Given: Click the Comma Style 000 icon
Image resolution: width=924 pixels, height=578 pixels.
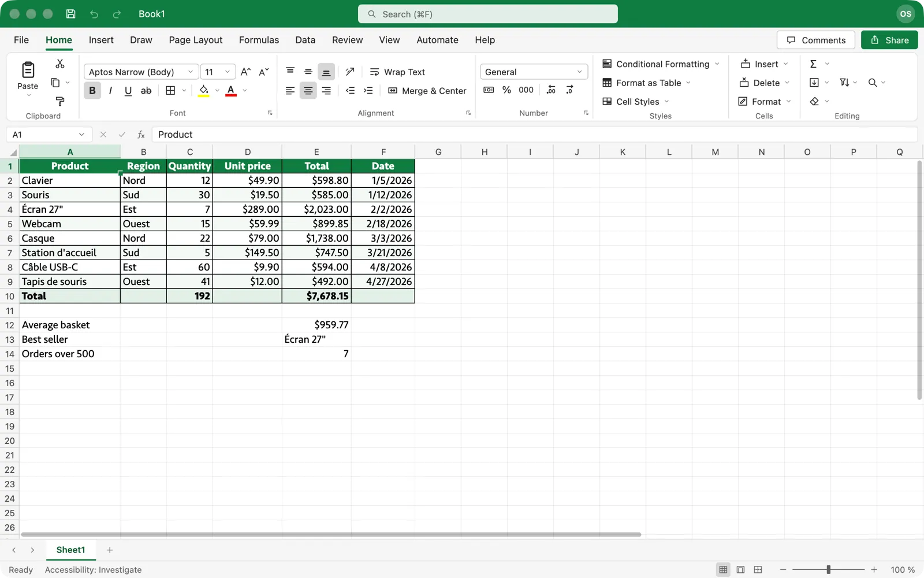Looking at the screenshot, I should [526, 90].
